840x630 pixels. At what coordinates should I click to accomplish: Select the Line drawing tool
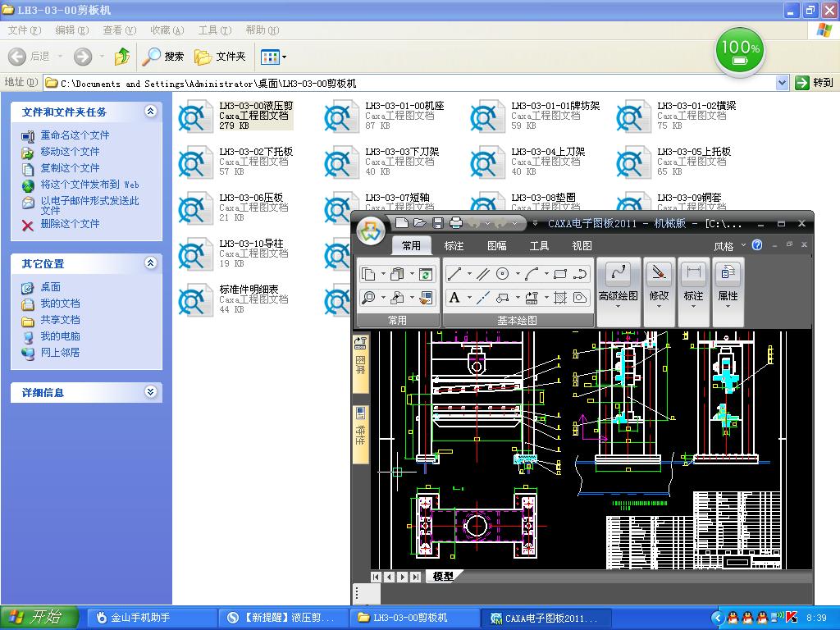tap(454, 274)
